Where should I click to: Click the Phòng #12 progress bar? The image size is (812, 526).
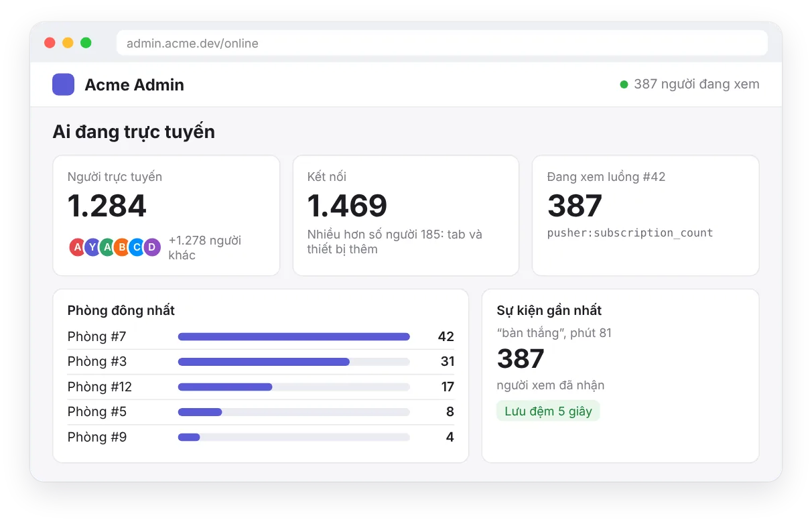click(x=293, y=387)
